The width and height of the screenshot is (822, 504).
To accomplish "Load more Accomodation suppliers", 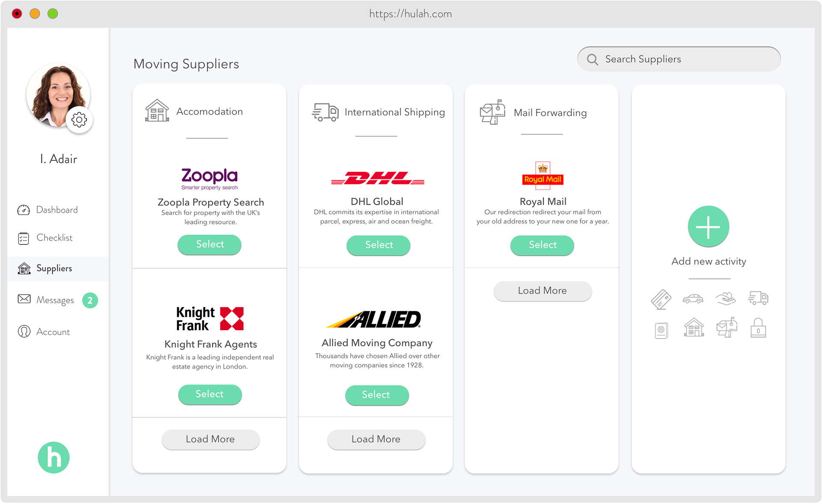I will (210, 439).
